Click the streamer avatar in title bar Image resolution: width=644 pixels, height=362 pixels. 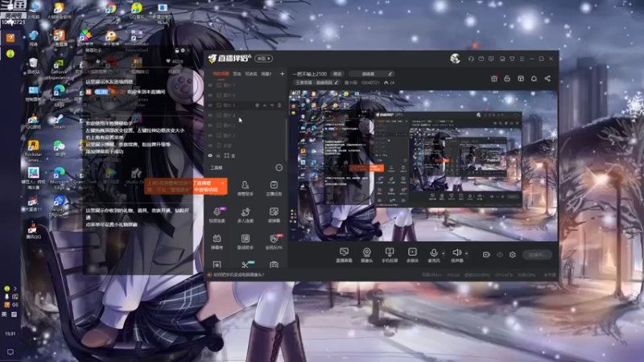(x=455, y=59)
